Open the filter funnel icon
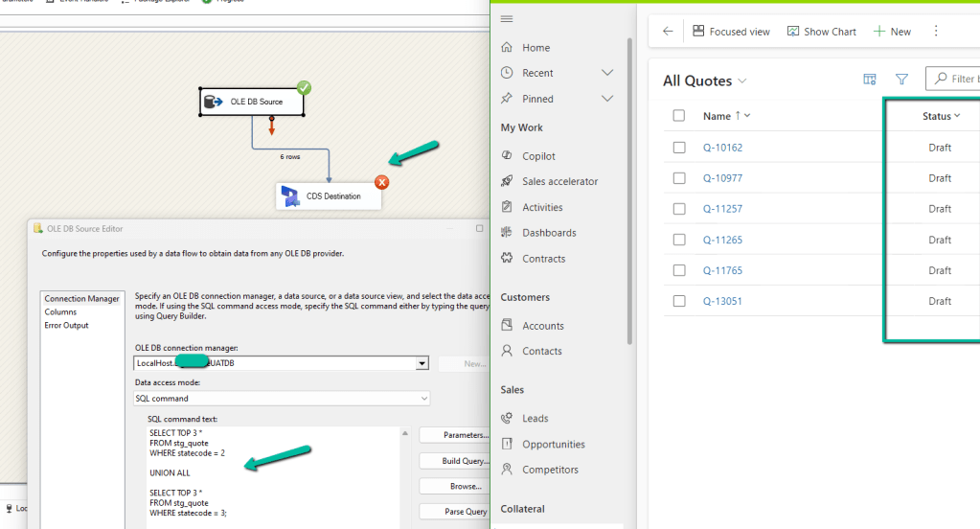Viewport: 980px width, 529px height. click(x=901, y=79)
